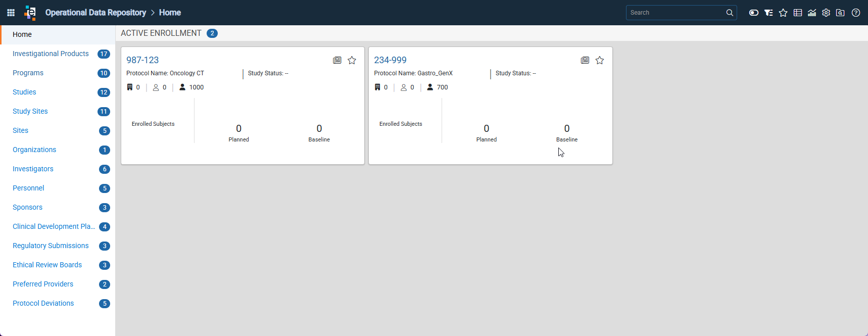This screenshot has width=868, height=336.
Task: Click Study Status on 234-999 card
Action: [x=516, y=73]
